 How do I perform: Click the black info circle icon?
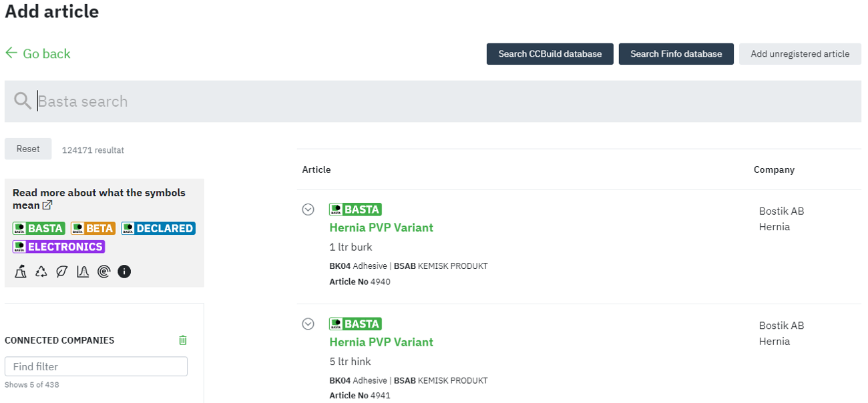pyautogui.click(x=124, y=272)
